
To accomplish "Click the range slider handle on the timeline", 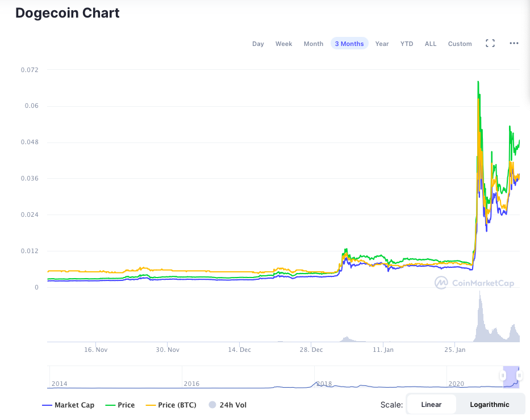I will [504, 376].
